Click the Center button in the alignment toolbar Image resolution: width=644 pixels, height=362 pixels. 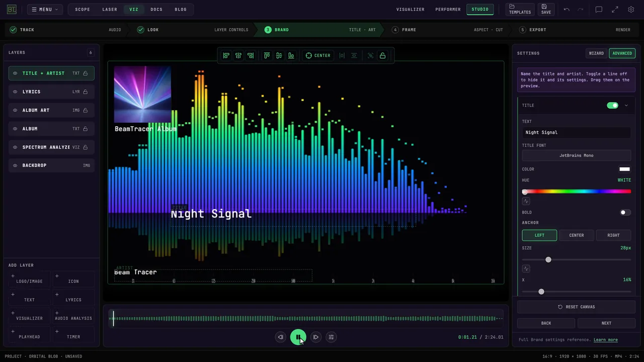point(318,55)
